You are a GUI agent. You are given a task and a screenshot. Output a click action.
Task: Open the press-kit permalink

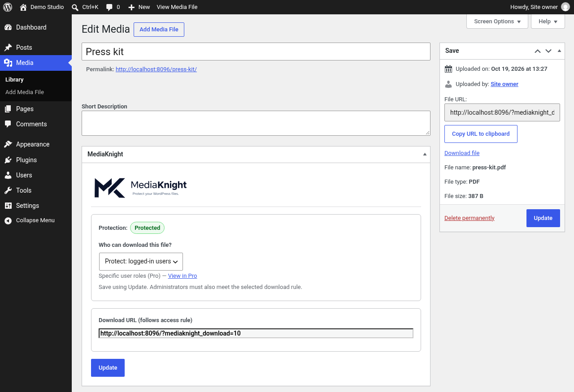click(x=156, y=69)
